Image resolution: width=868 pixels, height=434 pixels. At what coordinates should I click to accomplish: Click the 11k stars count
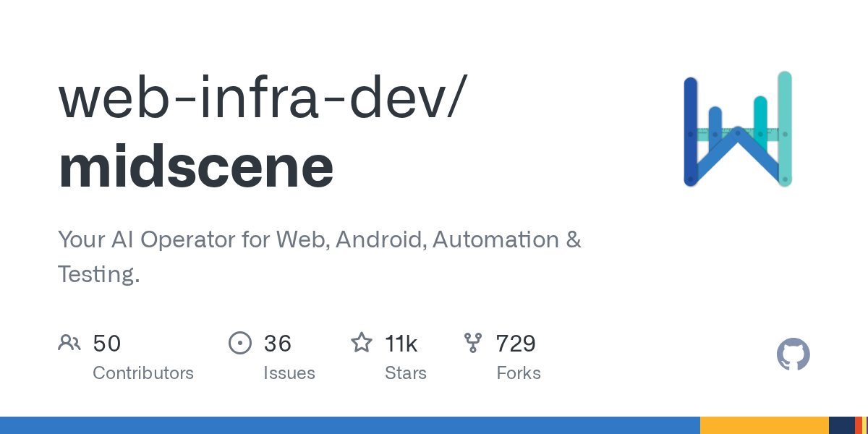(x=401, y=344)
